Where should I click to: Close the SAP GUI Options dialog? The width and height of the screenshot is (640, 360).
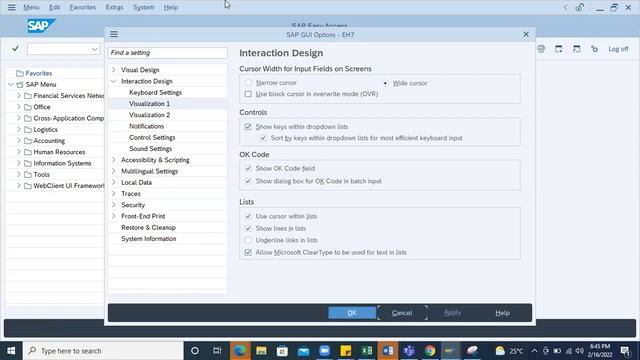tap(526, 34)
